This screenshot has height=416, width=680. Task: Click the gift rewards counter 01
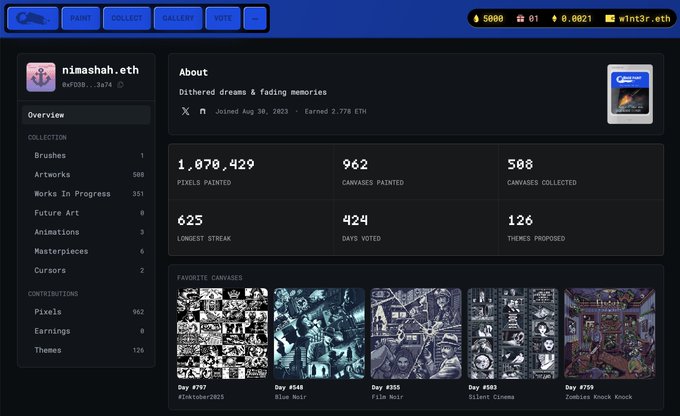pos(527,19)
